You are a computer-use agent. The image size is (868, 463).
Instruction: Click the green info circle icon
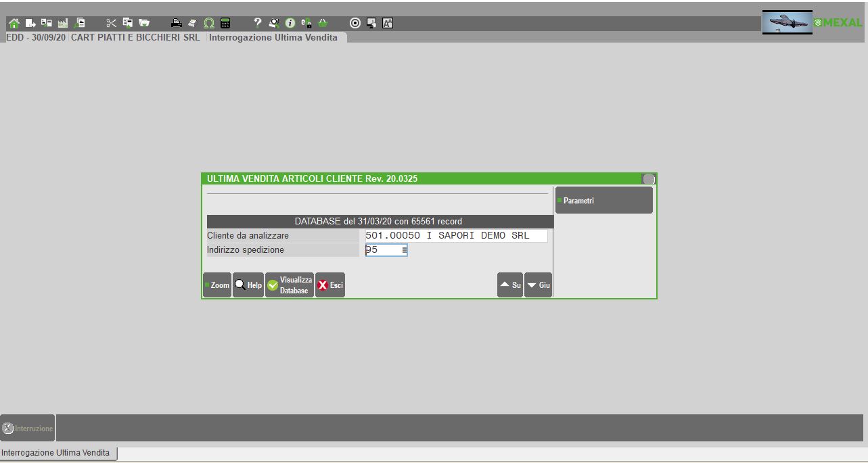[x=290, y=23]
